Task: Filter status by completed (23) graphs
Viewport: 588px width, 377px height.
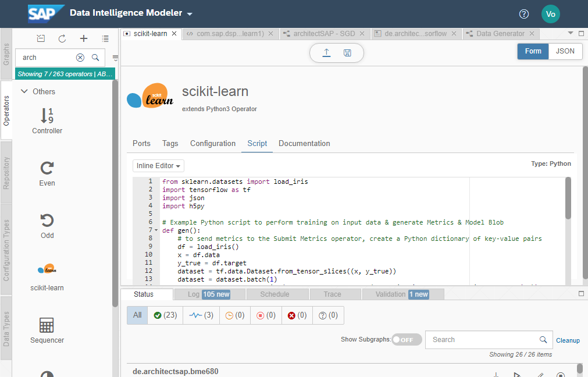Action: click(165, 315)
